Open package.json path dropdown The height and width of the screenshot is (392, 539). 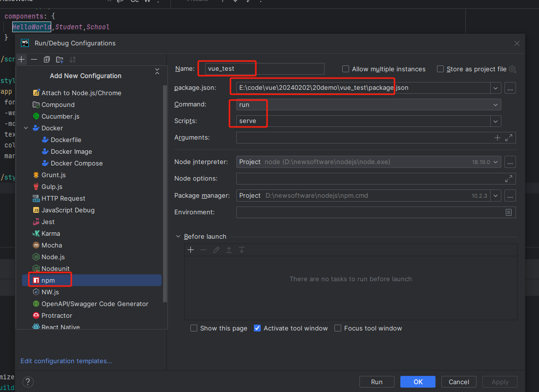[x=496, y=88]
